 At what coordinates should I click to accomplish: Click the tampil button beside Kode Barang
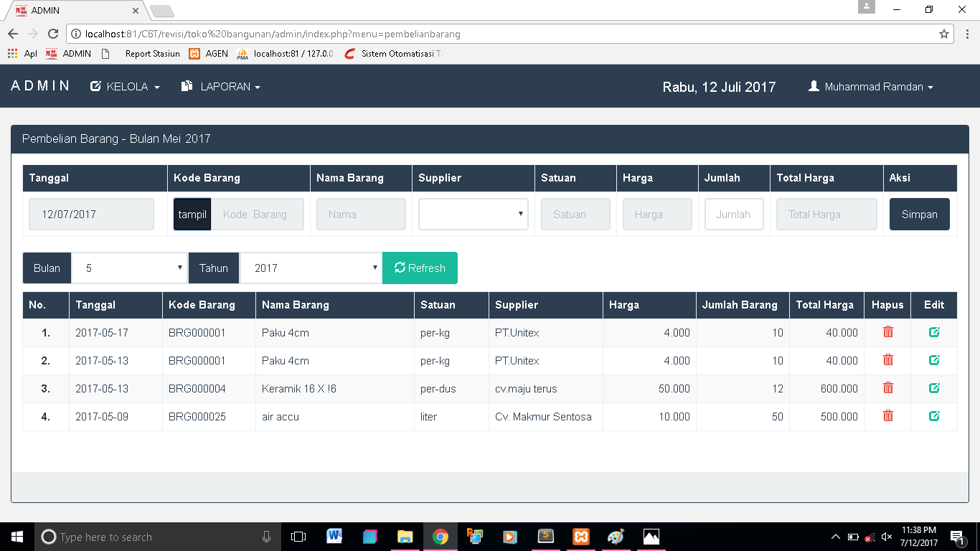[192, 214]
